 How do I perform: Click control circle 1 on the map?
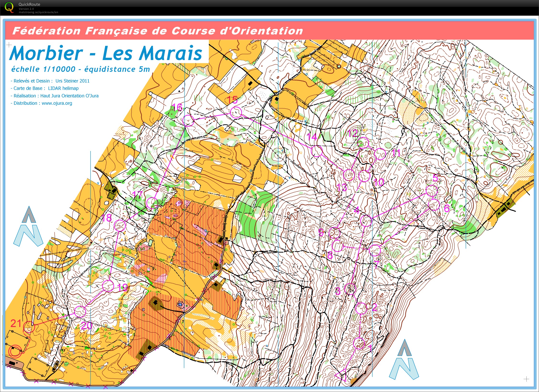point(359,343)
